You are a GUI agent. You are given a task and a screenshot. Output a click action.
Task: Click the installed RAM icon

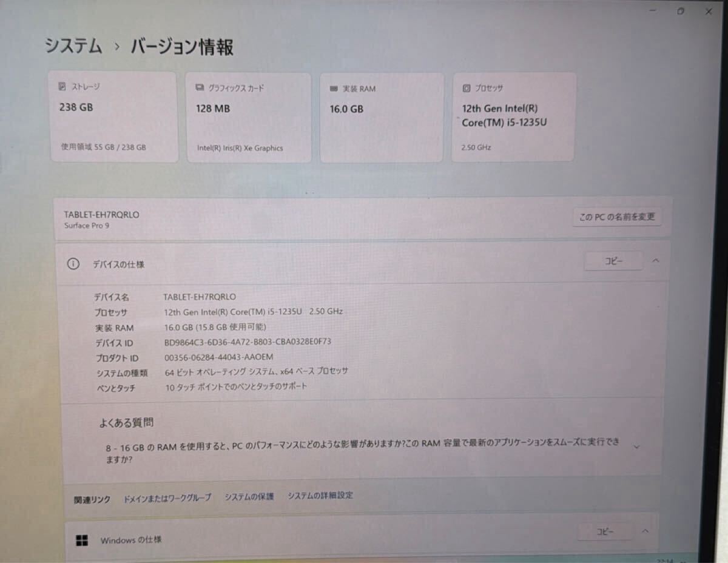pos(333,89)
